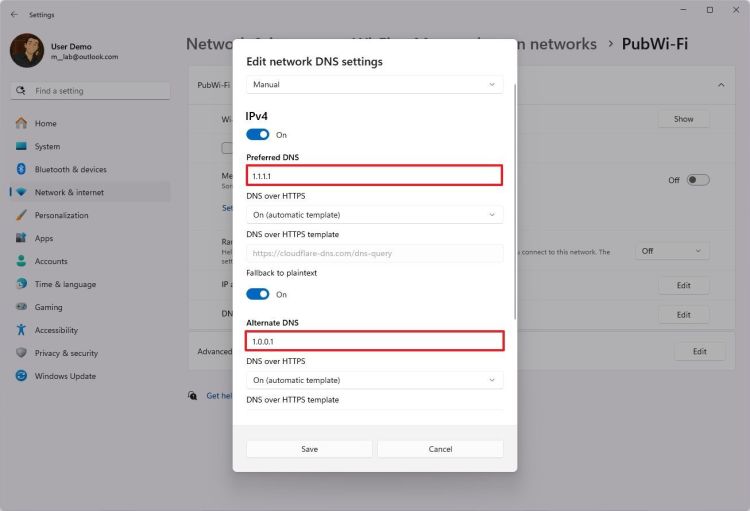The image size is (750, 511).
Task: Open the Manual DNS mode dropdown
Action: coord(374,85)
